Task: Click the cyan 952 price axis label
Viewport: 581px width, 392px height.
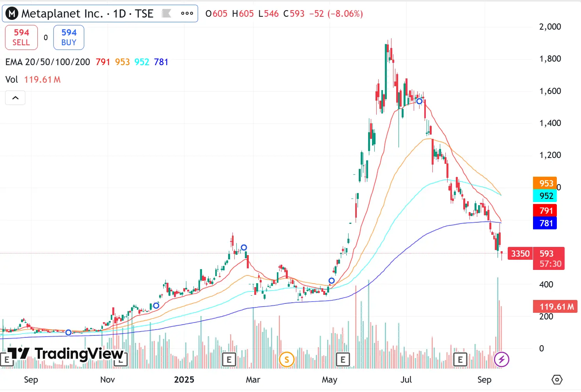Action: pos(545,196)
